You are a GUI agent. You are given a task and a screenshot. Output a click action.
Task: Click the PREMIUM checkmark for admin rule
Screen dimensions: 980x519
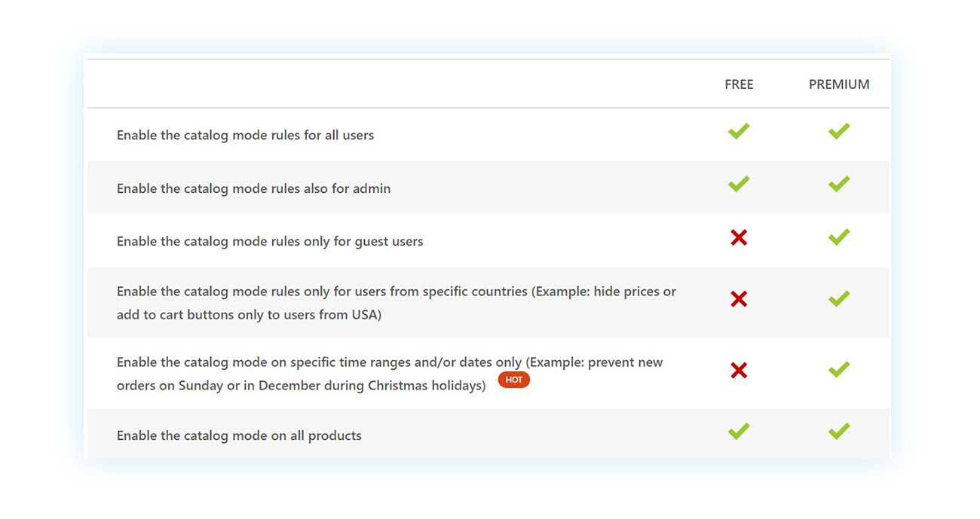point(839,184)
